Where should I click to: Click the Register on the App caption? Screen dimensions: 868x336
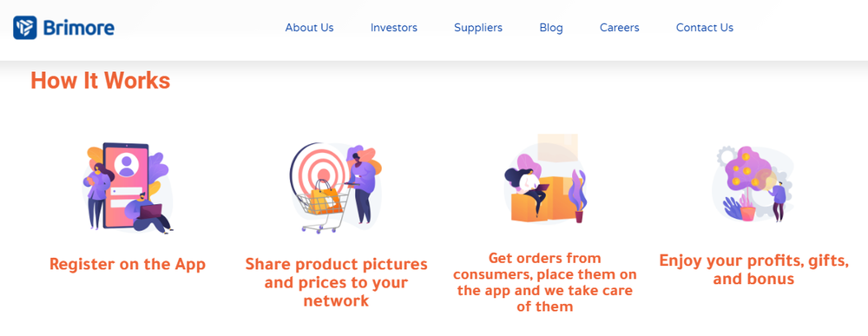click(128, 264)
